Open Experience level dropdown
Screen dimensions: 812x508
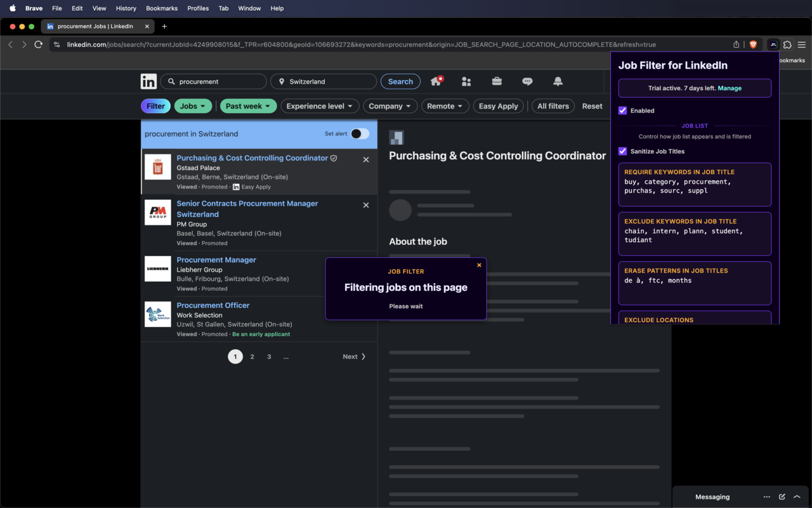point(320,106)
